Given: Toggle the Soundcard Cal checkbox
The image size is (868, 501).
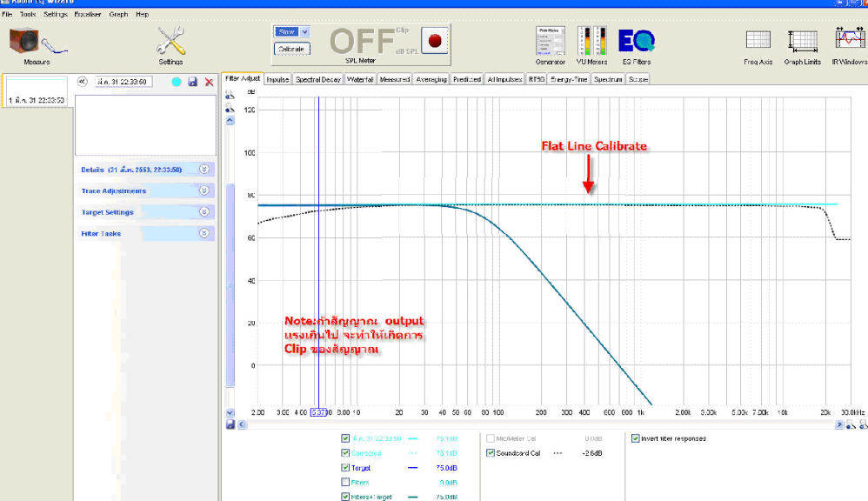Looking at the screenshot, I should (x=491, y=453).
